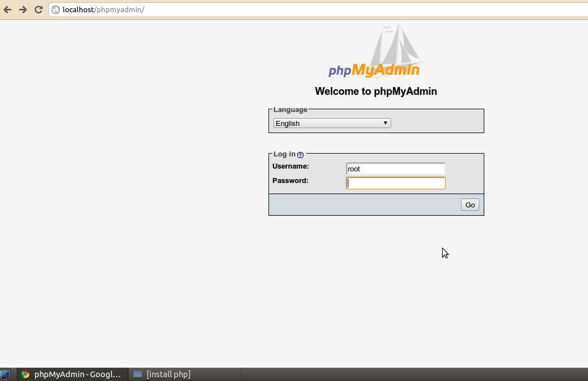Click the Password: label

290,180
